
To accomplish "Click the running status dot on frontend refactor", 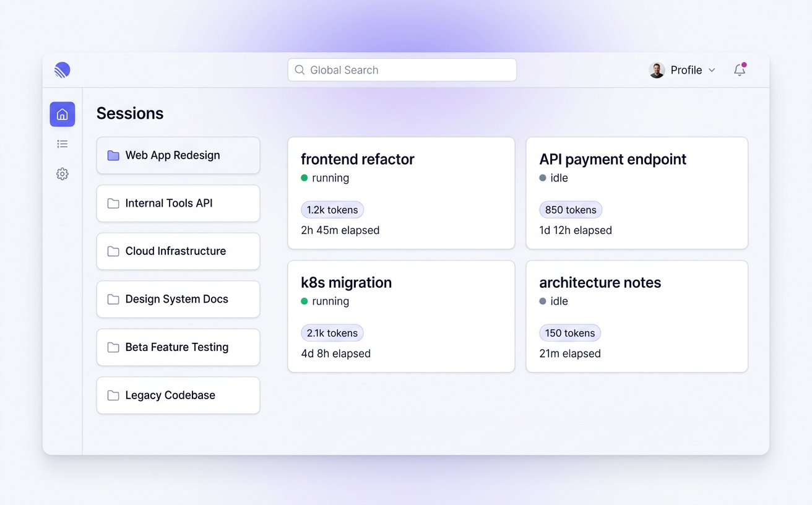I will (304, 178).
